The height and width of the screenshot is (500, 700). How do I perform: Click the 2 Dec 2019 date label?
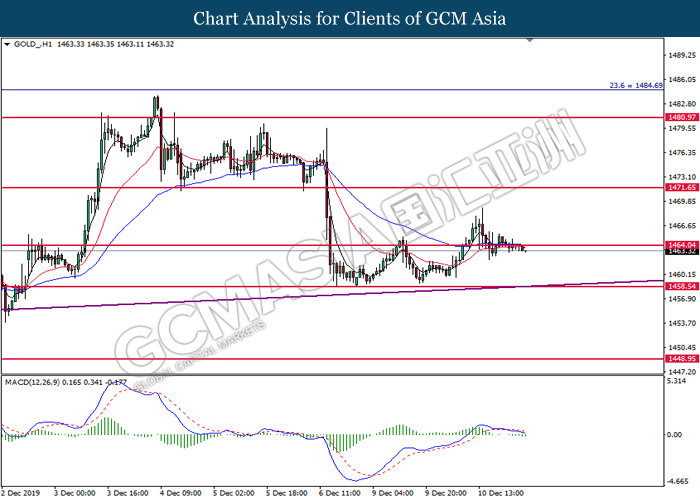coord(21,493)
